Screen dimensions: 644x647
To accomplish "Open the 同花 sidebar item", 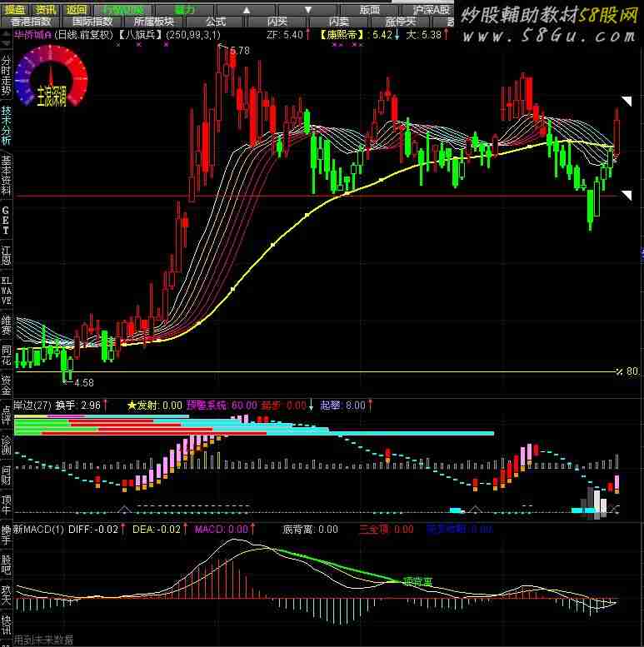I will point(6,356).
